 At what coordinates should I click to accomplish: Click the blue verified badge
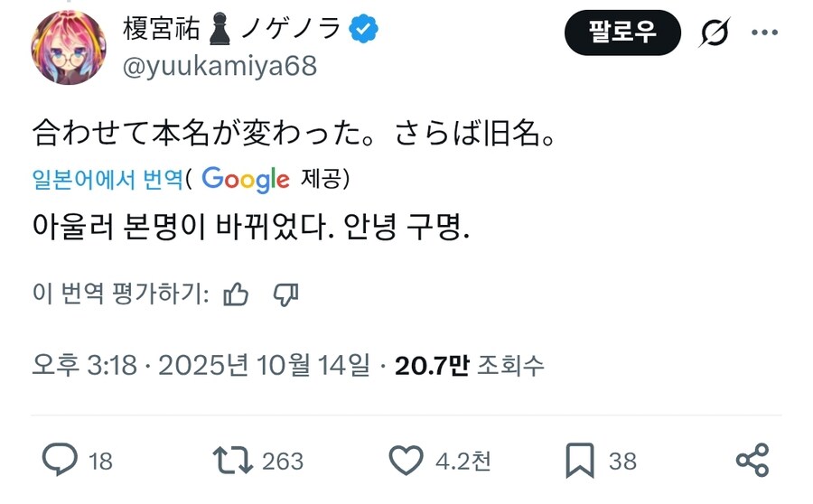point(364,29)
